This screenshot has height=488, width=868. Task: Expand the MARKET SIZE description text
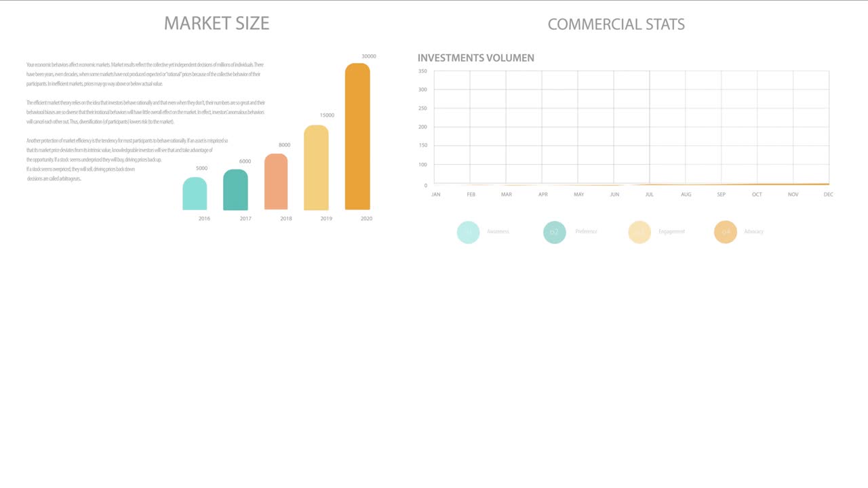click(x=144, y=122)
